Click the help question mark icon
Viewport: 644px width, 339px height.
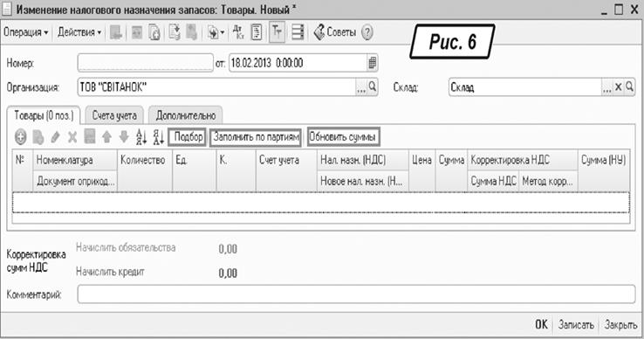367,32
